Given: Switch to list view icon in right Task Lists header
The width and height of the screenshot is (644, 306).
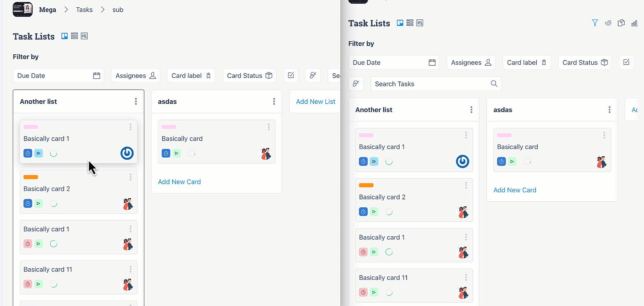Looking at the screenshot, I should 410,23.
